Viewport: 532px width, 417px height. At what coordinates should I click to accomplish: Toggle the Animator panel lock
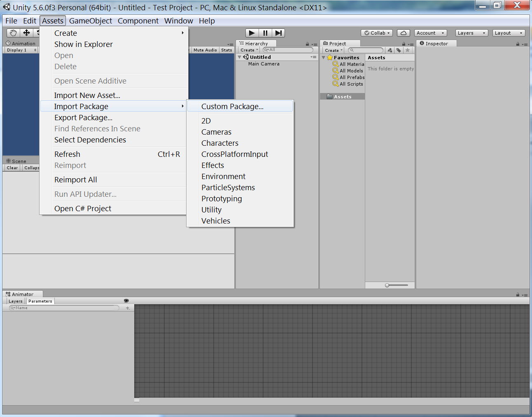518,295
